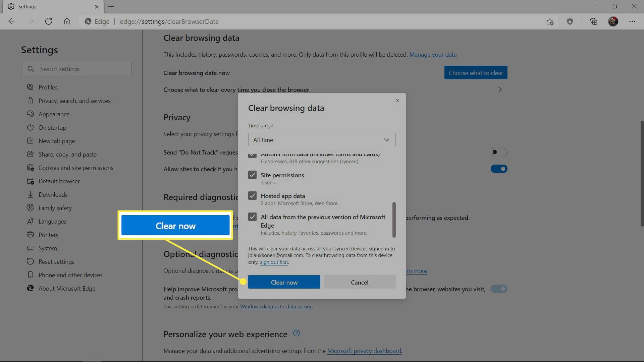Screen dimensions: 644x362
Task: Open the Manage your data link
Action: click(433, 55)
